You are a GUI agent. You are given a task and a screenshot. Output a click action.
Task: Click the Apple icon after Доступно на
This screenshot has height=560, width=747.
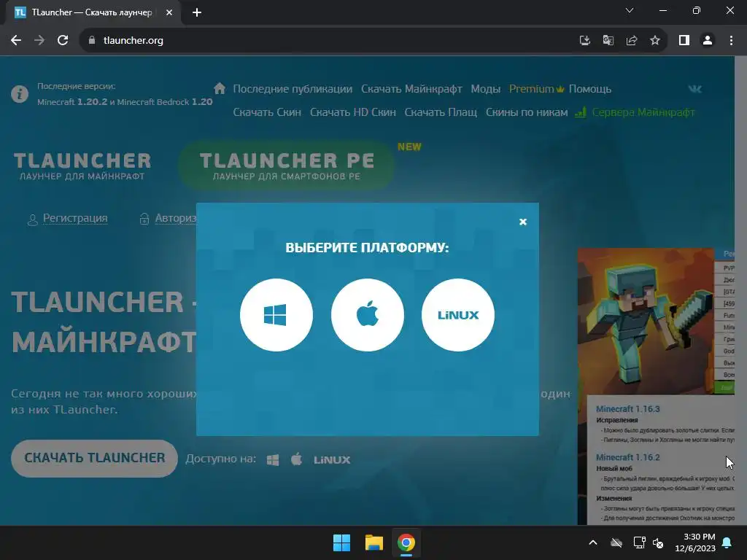click(x=296, y=459)
